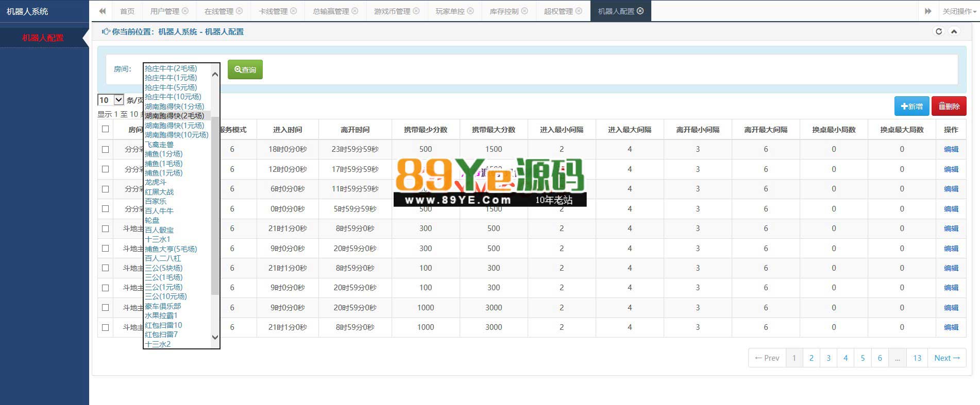Close the 机器人配置 tab via its X icon
The image size is (980, 405).
coord(640,11)
